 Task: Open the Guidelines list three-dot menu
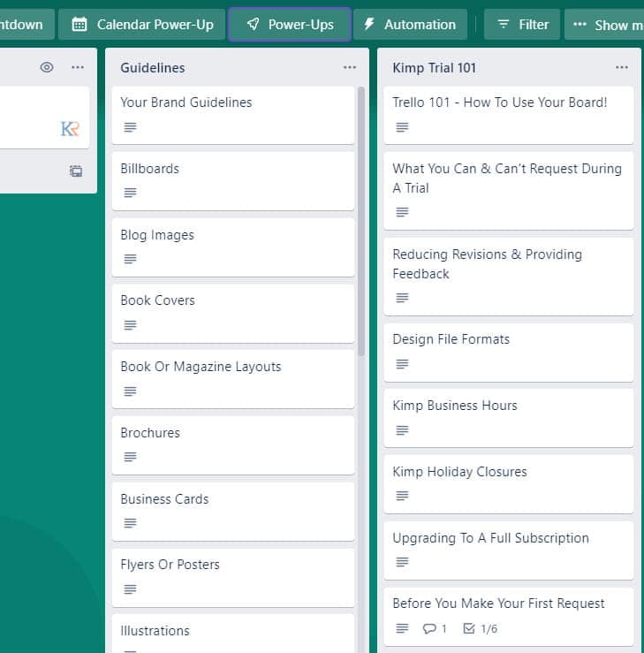point(350,67)
